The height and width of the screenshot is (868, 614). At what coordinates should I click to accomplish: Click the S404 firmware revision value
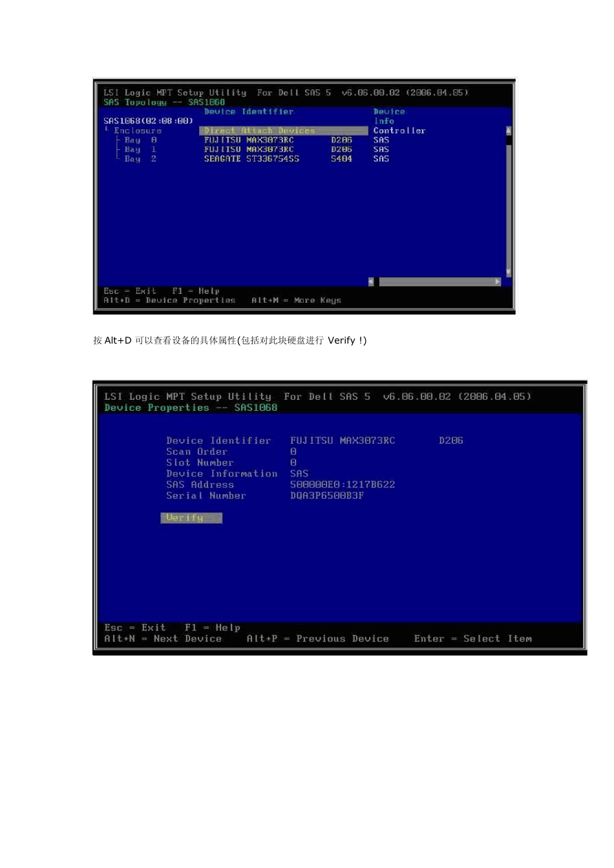pos(341,159)
